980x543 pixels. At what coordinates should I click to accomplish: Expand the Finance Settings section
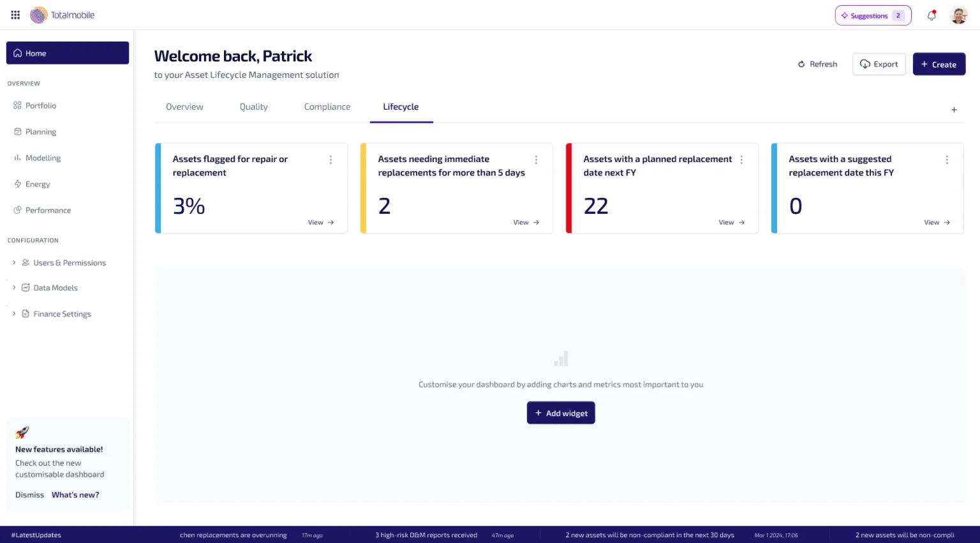tap(14, 314)
